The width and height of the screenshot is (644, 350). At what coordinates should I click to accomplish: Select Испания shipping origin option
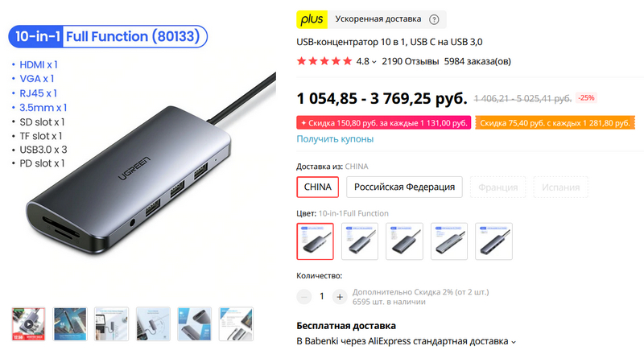(560, 187)
